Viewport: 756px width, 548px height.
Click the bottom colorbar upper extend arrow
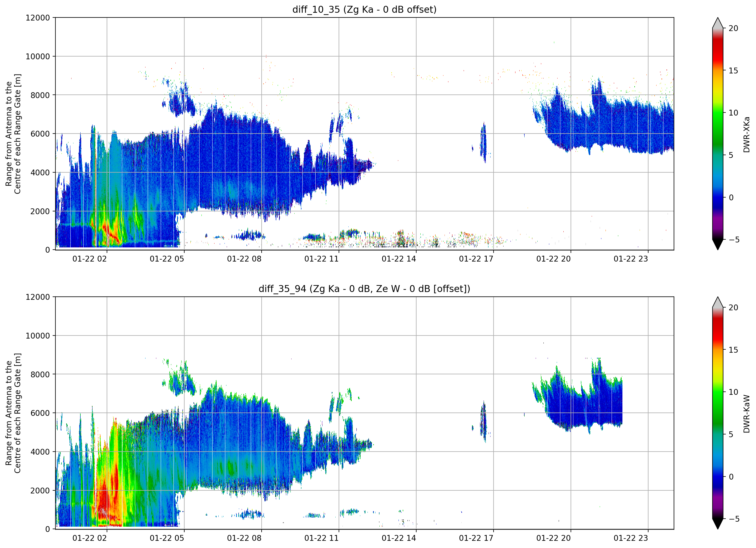pyautogui.click(x=718, y=302)
